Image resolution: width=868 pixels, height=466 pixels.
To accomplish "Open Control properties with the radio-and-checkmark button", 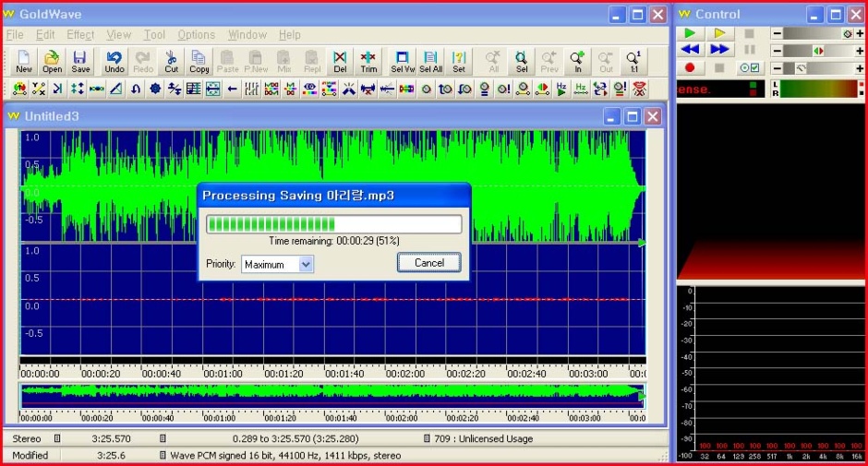I will 750,67.
